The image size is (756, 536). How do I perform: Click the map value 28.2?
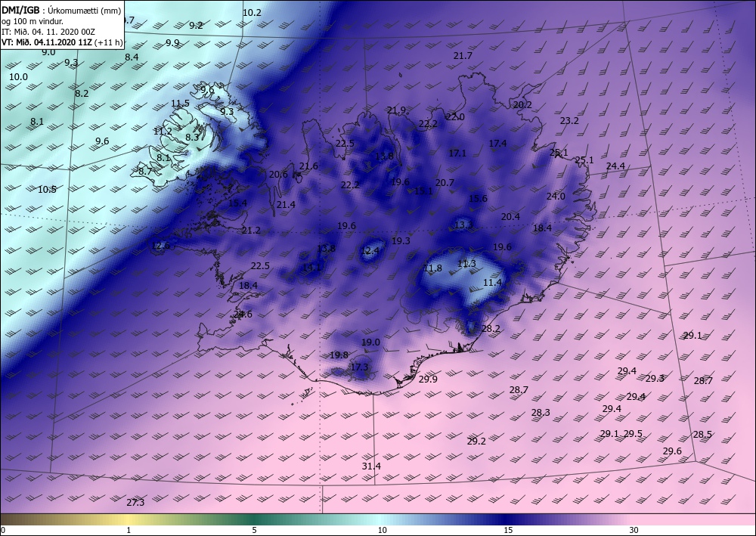coord(491,328)
